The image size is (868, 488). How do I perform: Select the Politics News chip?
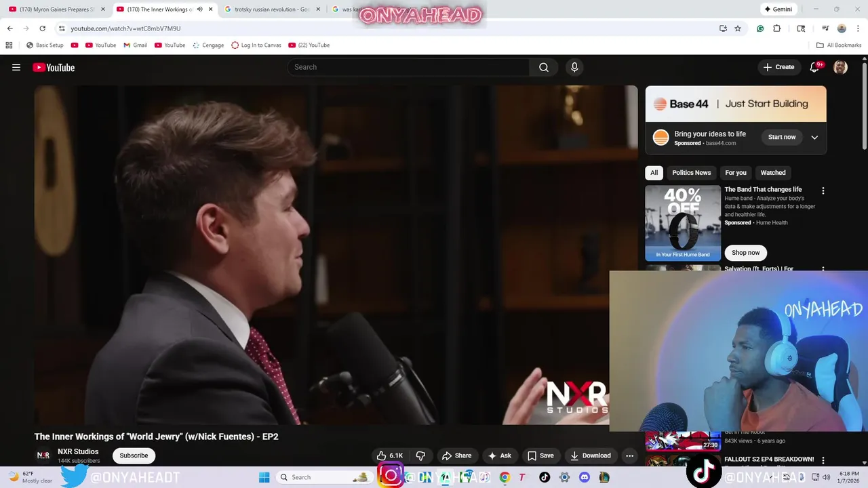pos(692,173)
